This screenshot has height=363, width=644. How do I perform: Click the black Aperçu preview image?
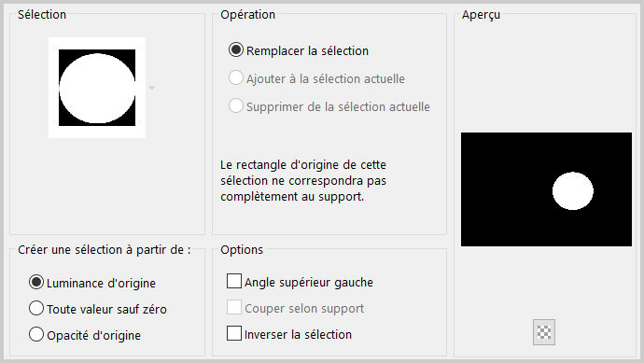(546, 189)
